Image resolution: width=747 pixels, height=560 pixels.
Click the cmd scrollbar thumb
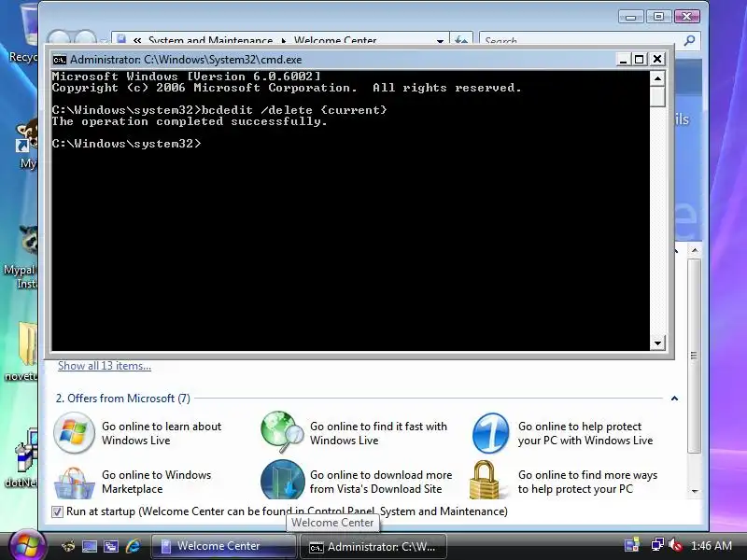(x=657, y=97)
